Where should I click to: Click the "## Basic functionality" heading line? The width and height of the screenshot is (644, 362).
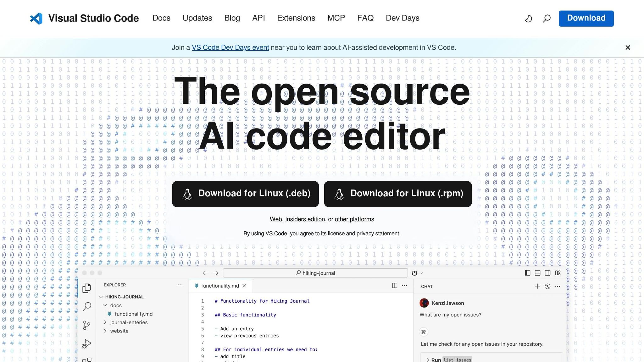coord(245,315)
